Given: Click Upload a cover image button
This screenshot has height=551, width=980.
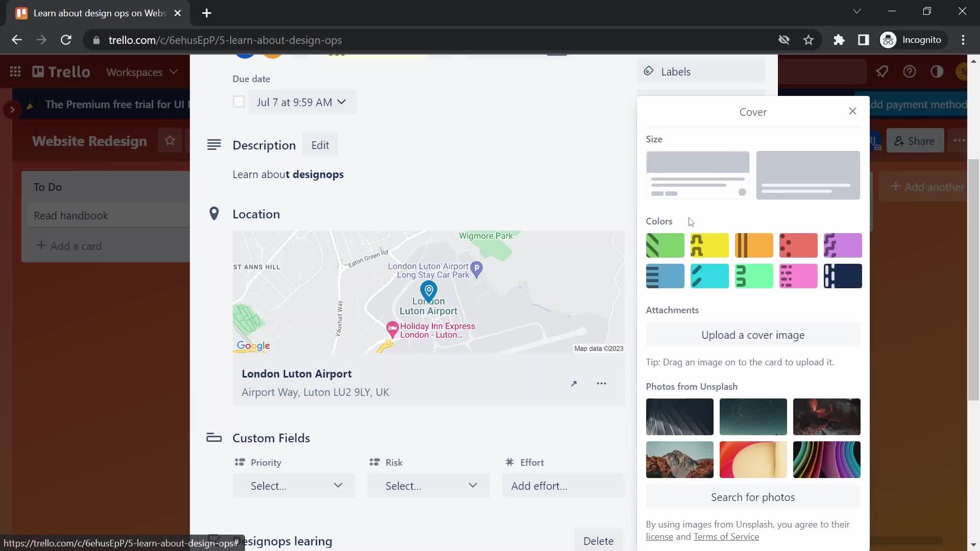Looking at the screenshot, I should point(753,335).
